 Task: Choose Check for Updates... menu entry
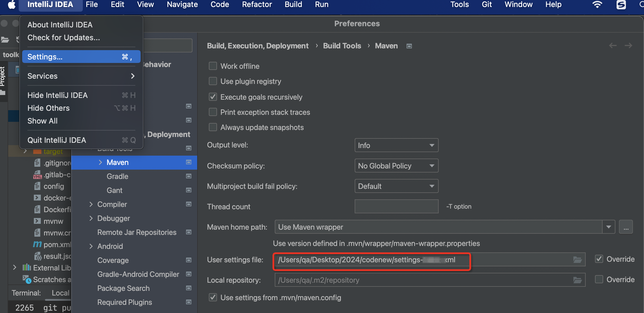(81, 38)
